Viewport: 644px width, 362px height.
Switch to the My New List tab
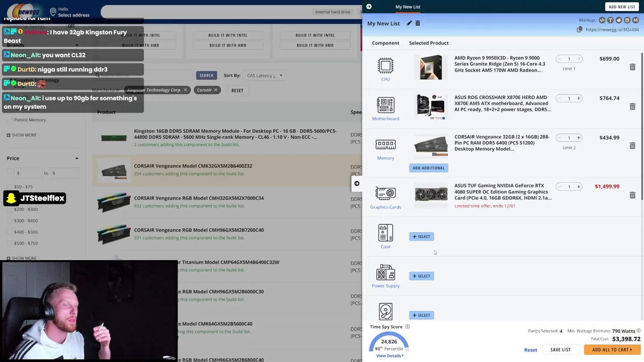[x=408, y=7]
